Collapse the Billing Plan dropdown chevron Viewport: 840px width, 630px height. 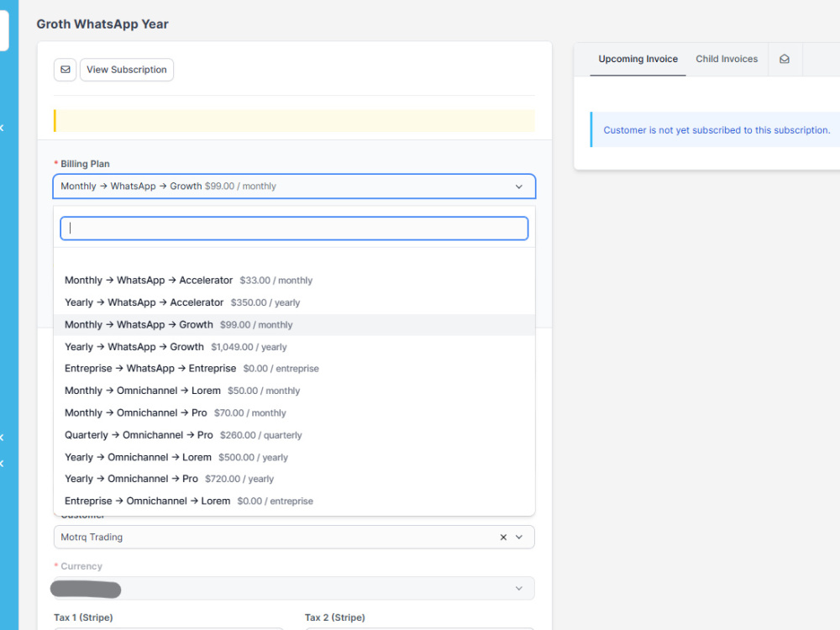518,186
